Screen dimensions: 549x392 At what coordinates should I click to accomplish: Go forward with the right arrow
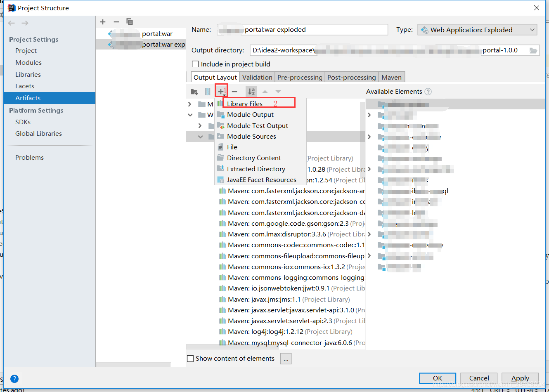[x=25, y=23]
